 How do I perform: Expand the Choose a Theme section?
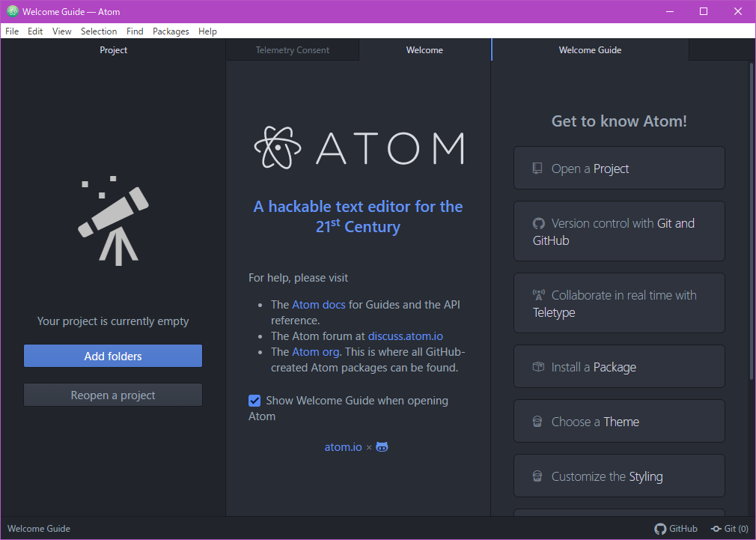619,422
